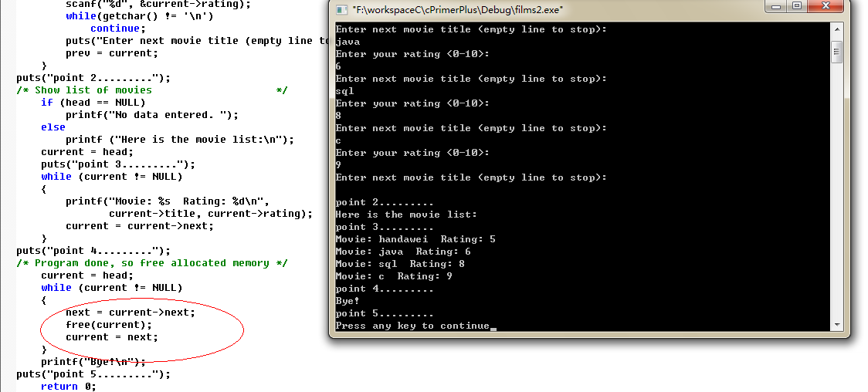Minimize the films2.exe console window

point(775,5)
